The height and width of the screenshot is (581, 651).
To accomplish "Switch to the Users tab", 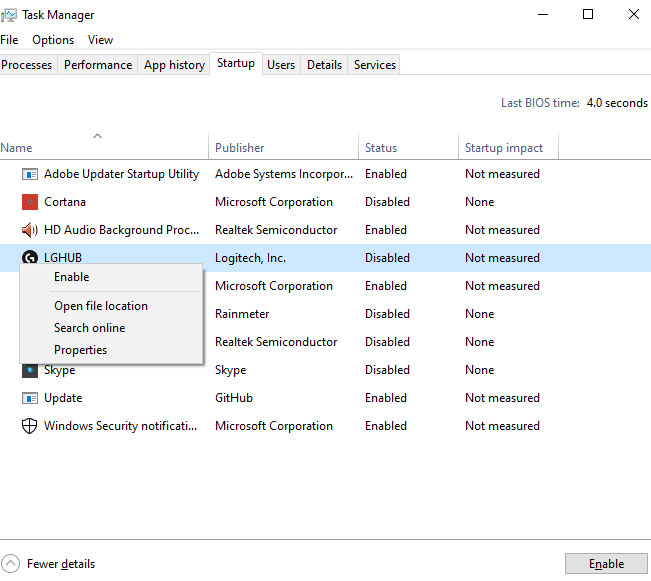I will click(281, 65).
